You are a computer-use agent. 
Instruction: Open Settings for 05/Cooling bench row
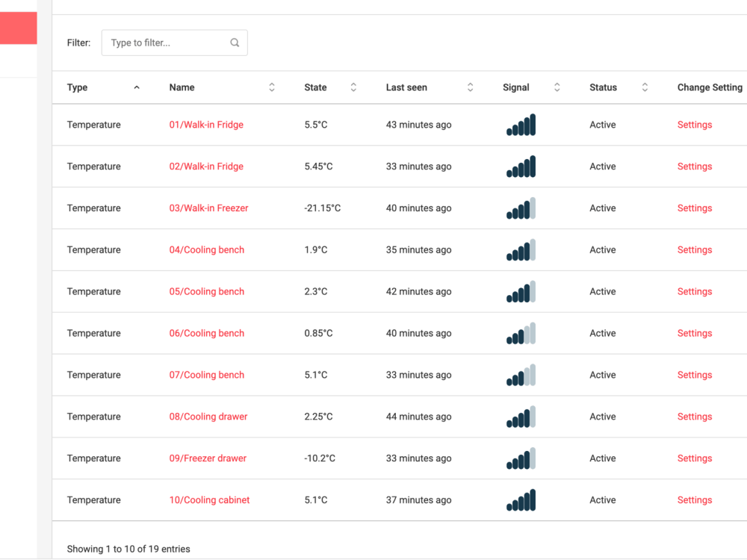[695, 291]
